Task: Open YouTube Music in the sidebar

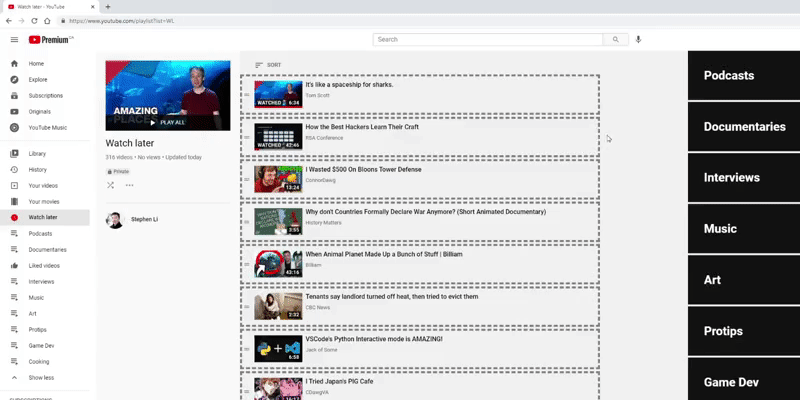Action: click(x=45, y=128)
